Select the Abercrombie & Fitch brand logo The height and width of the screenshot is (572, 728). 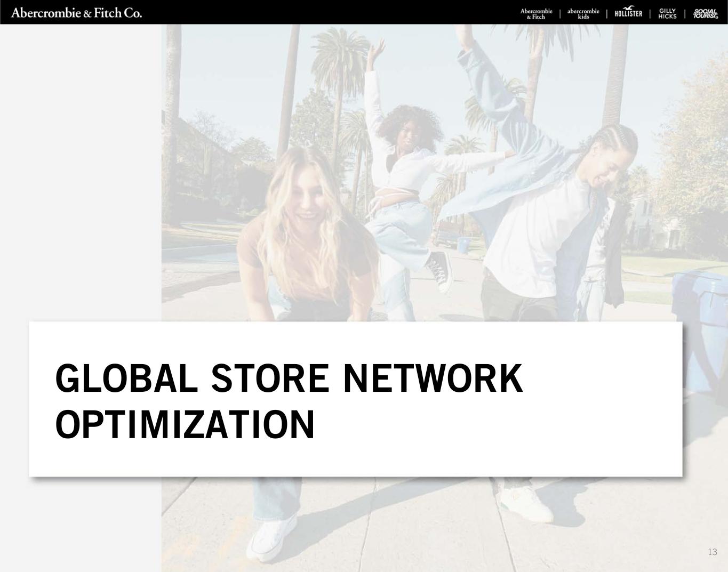(536, 14)
